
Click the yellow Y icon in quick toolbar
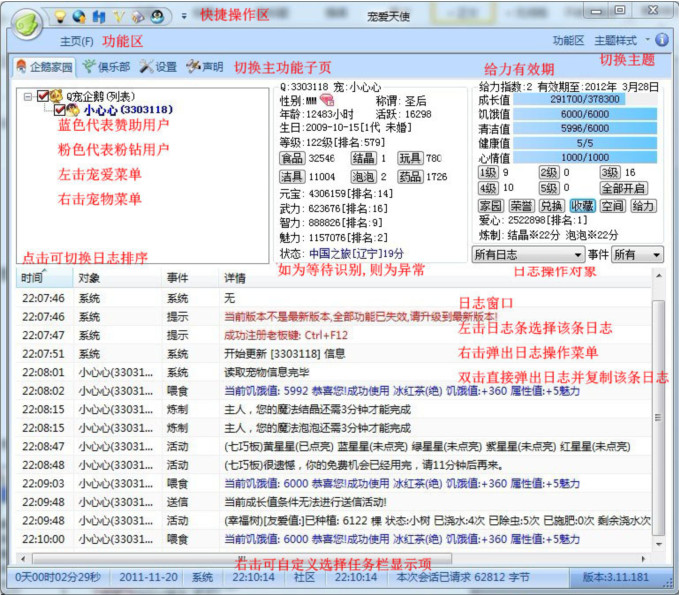point(117,16)
